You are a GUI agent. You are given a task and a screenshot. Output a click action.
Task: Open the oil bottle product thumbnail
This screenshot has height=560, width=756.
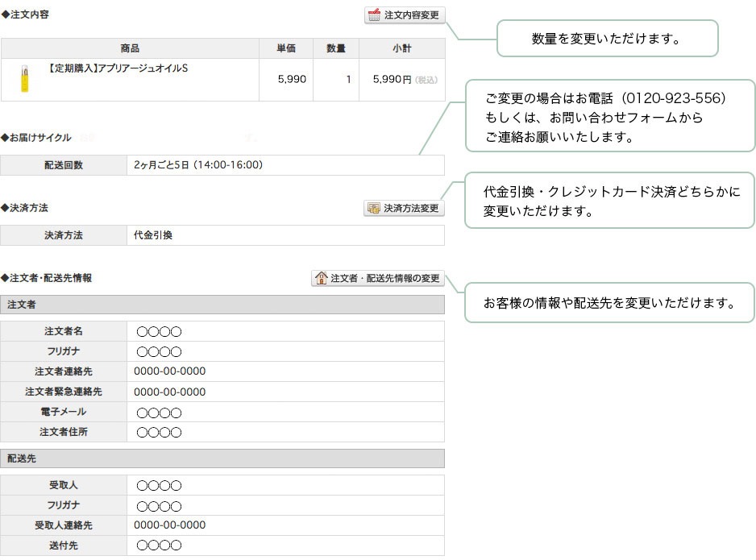coord(24,79)
